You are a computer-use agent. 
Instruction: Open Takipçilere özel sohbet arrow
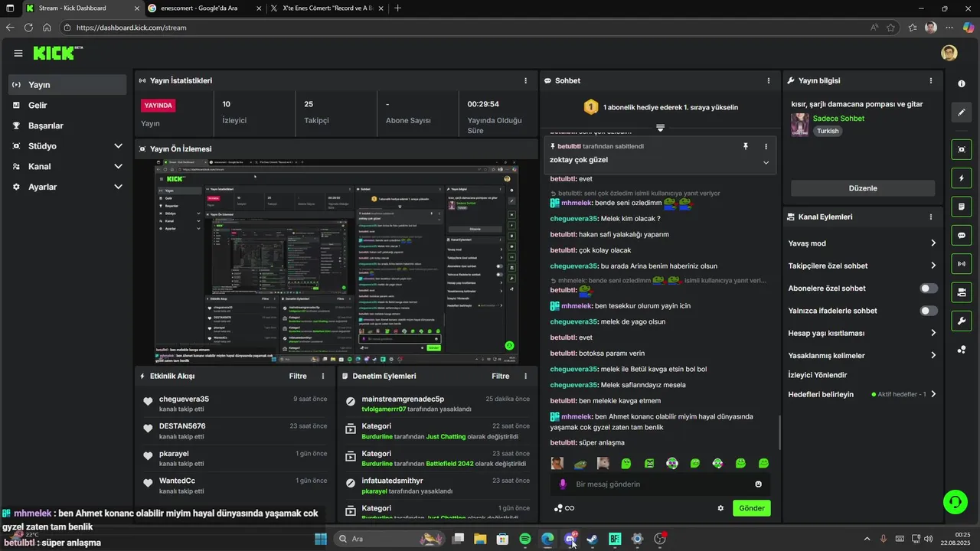click(933, 266)
